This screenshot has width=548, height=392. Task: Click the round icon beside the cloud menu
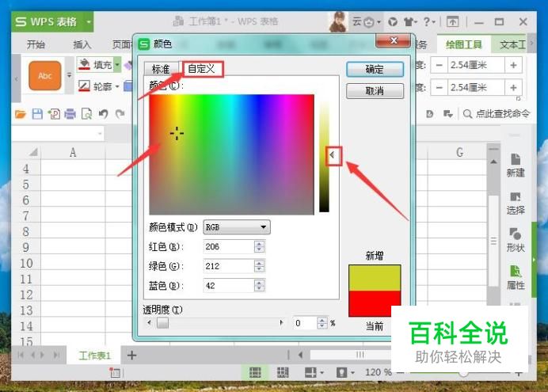pos(393,22)
